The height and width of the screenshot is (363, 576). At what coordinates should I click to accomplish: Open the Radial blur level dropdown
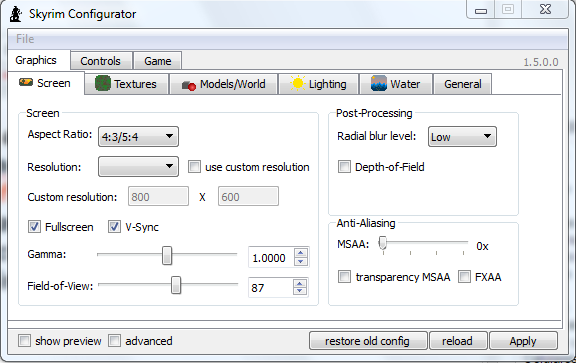[x=462, y=137]
